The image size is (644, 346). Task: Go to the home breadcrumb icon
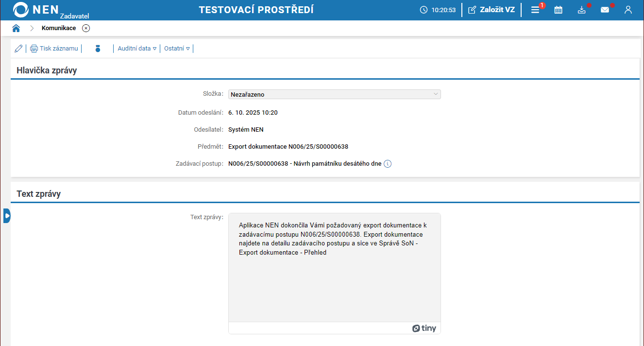[16, 28]
